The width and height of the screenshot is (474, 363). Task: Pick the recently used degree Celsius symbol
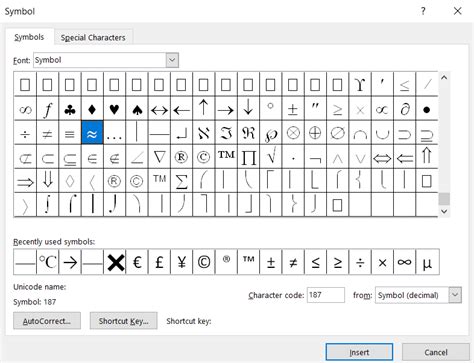coord(48,262)
